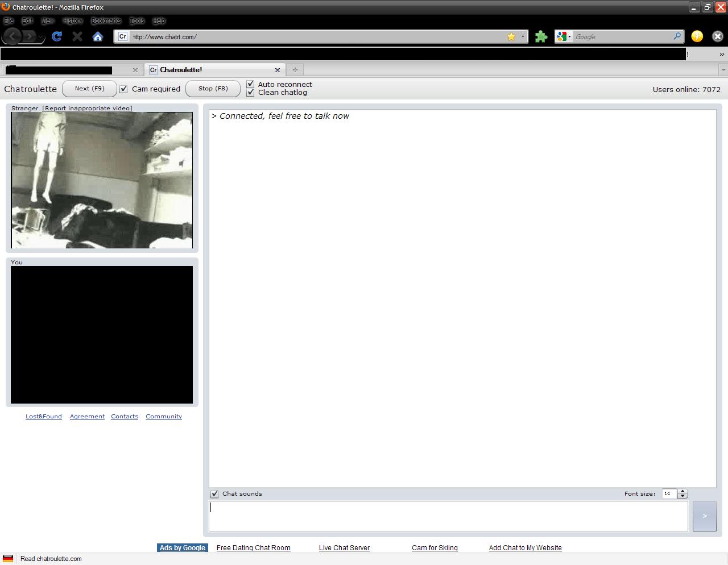The image size is (728, 565).
Task: Turn off Chat sounds checkbox
Action: click(214, 494)
